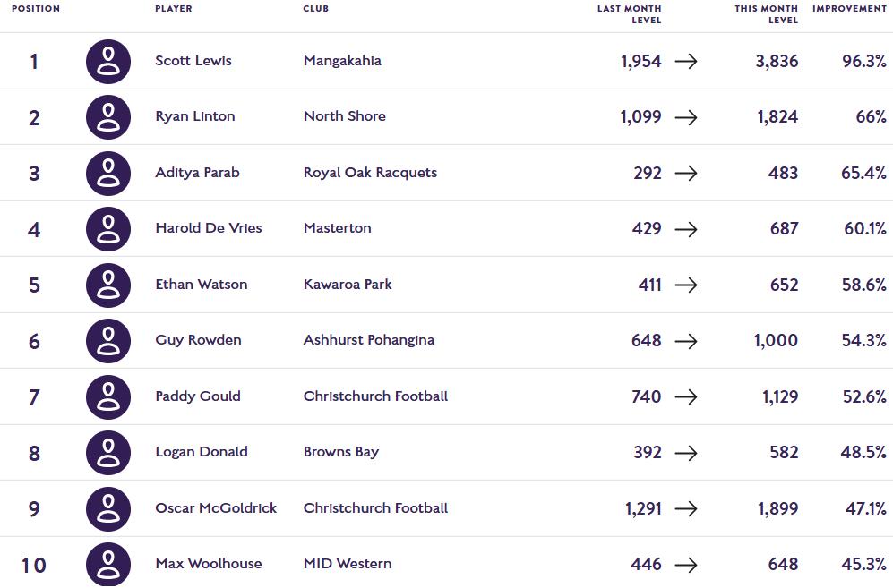Open player name Oscar McGoldrick
The width and height of the screenshot is (893, 588).
(216, 507)
